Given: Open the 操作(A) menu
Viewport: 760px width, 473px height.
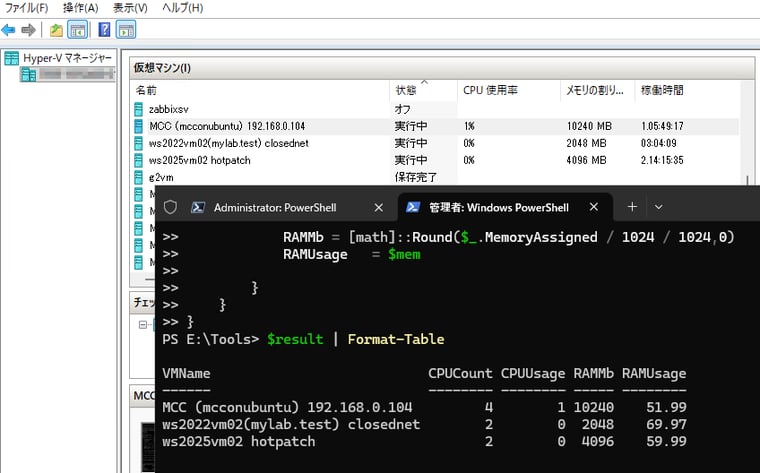Looking at the screenshot, I should (80, 8).
